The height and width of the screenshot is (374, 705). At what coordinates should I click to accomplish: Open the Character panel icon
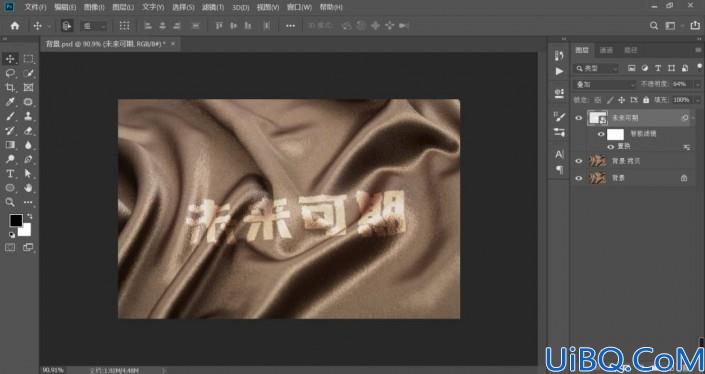click(559, 155)
